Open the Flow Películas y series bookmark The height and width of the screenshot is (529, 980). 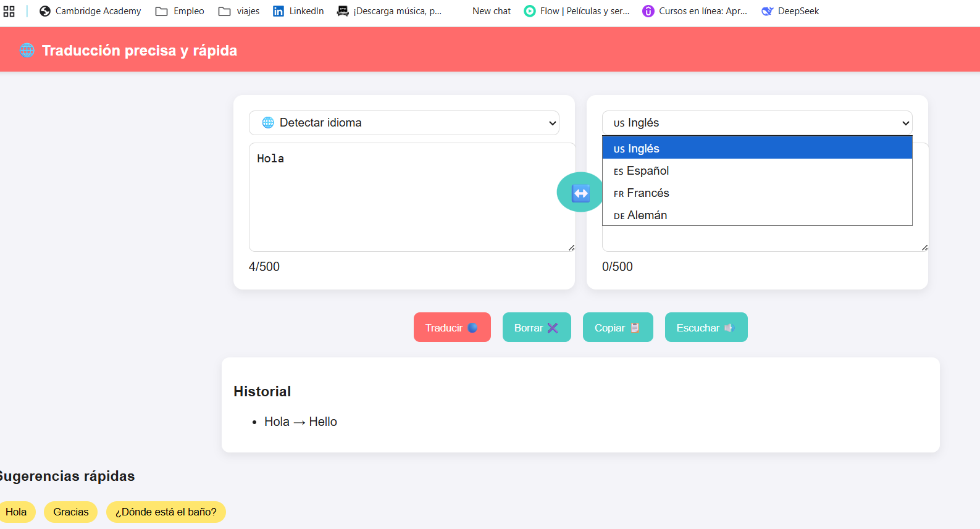click(577, 11)
